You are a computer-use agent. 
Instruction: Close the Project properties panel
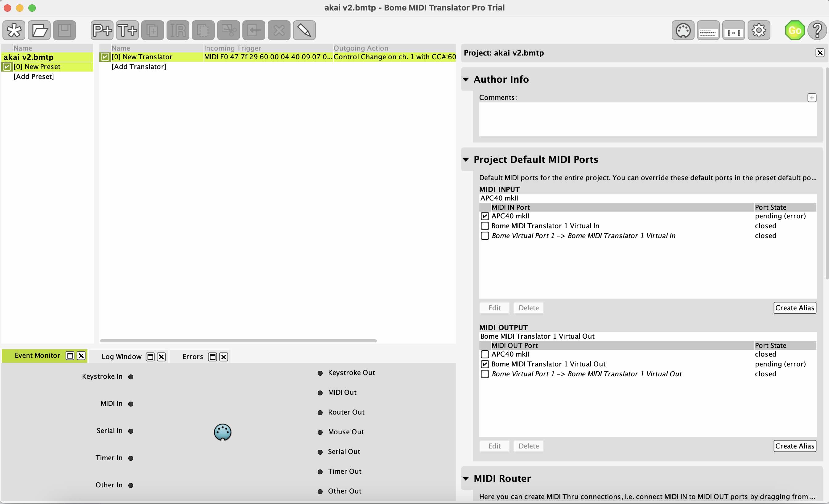click(x=819, y=53)
